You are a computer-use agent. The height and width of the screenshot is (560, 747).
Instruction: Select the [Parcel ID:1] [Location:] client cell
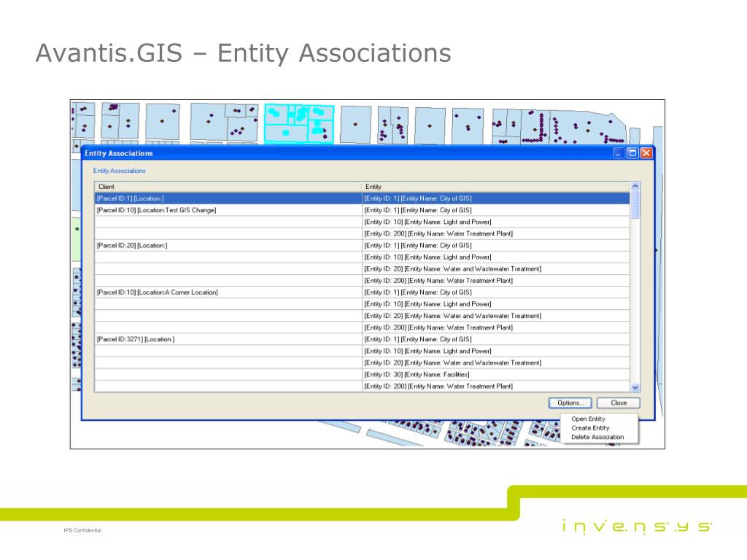point(228,198)
